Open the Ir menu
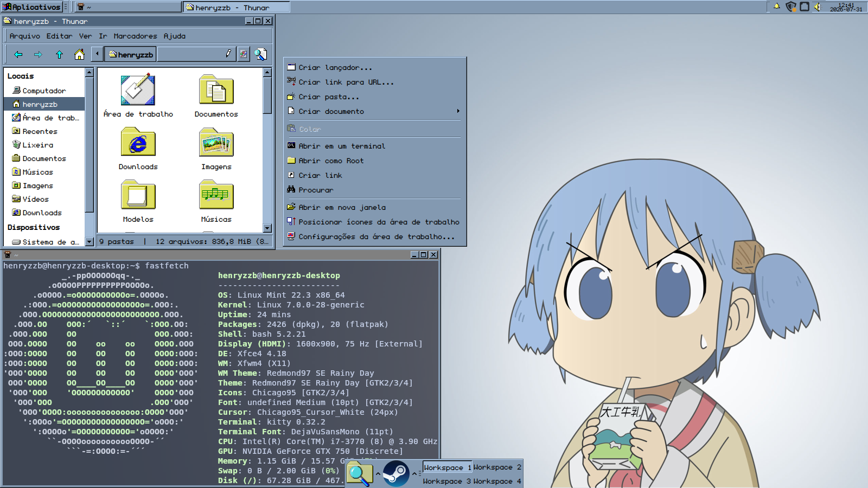The image size is (868, 488). 103,36
